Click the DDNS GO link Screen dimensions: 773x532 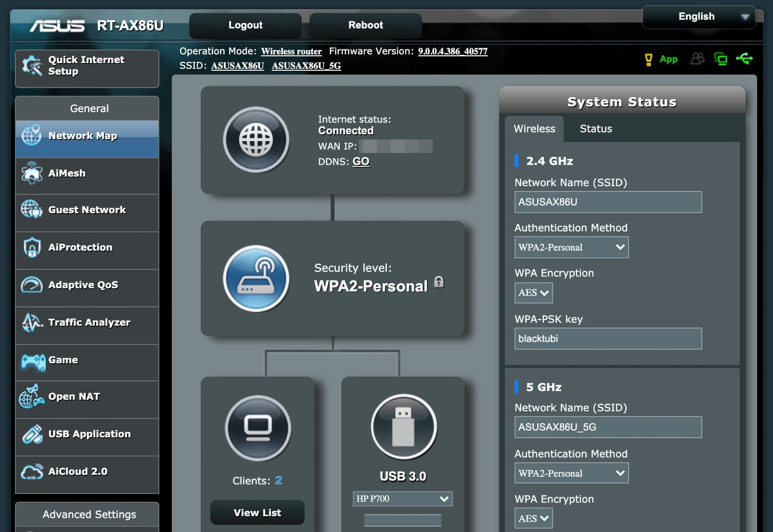click(x=361, y=162)
